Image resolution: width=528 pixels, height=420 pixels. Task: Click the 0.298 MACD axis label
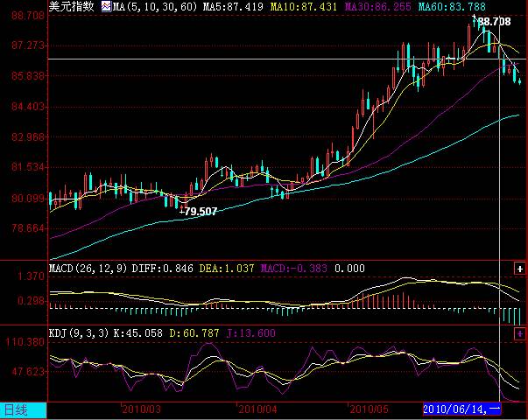click(31, 300)
